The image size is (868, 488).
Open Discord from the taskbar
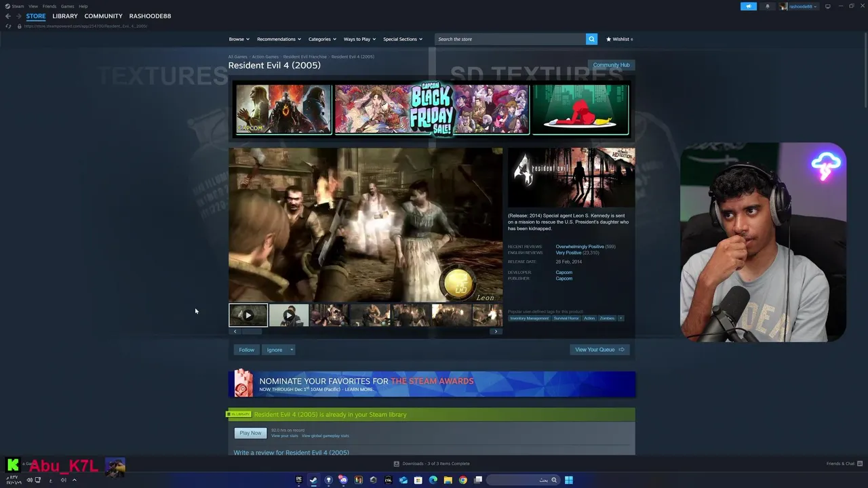click(343, 480)
